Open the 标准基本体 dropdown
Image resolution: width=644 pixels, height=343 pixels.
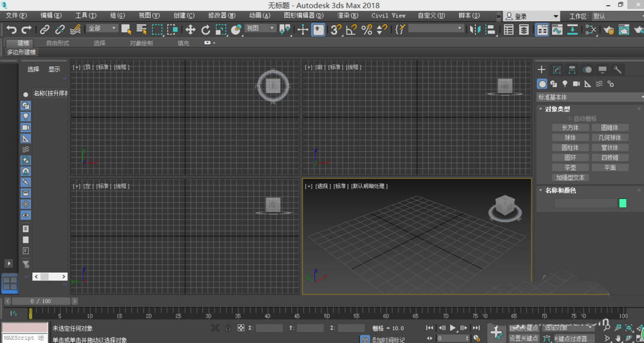click(x=589, y=97)
